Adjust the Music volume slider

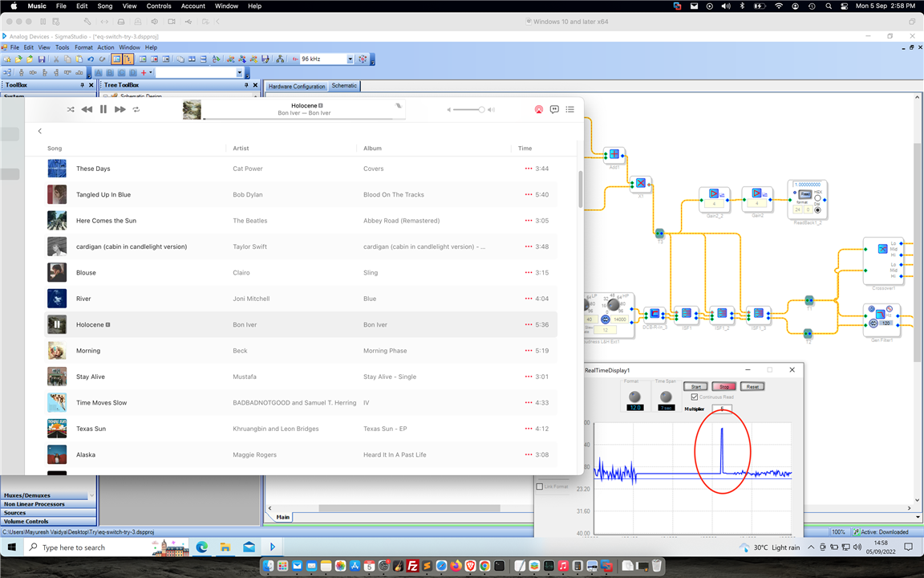point(469,109)
